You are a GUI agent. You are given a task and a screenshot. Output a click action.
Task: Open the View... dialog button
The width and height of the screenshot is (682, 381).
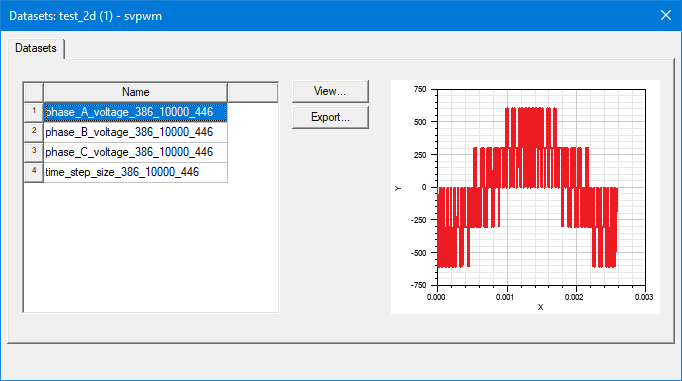coord(330,91)
